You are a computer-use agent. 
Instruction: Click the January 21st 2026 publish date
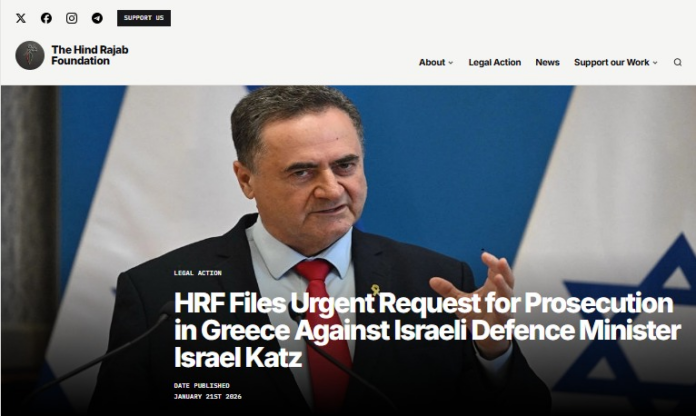(208, 397)
